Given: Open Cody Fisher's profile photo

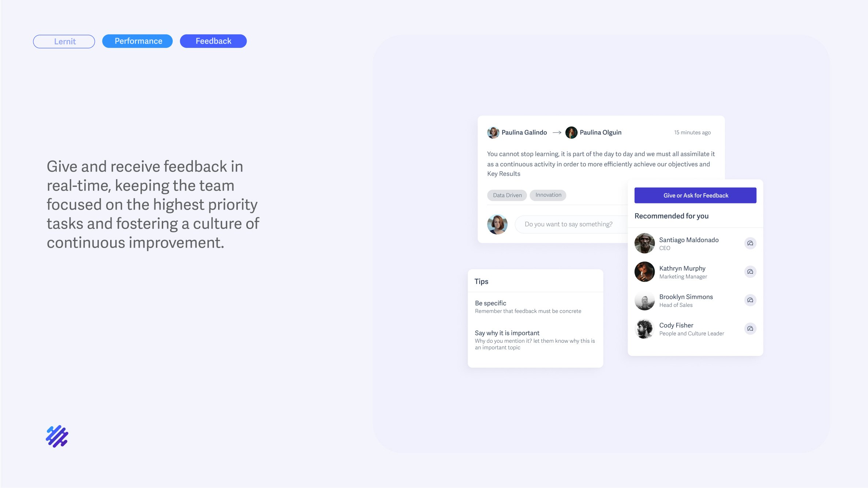Looking at the screenshot, I should click(x=644, y=329).
